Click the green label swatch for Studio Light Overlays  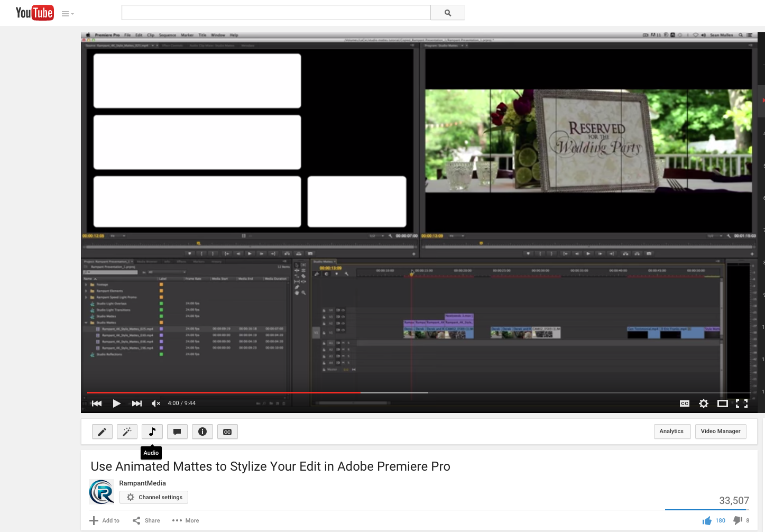coord(161,304)
